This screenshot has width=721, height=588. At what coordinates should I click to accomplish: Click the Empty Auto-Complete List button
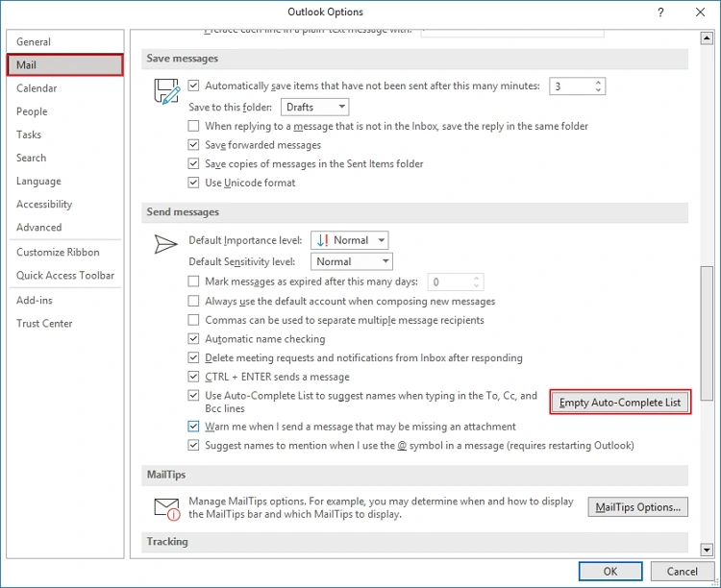619,403
